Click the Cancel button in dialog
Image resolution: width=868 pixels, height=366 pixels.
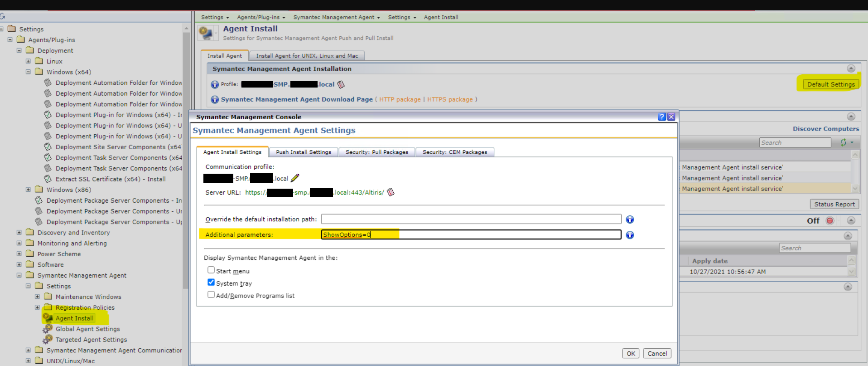coord(657,353)
